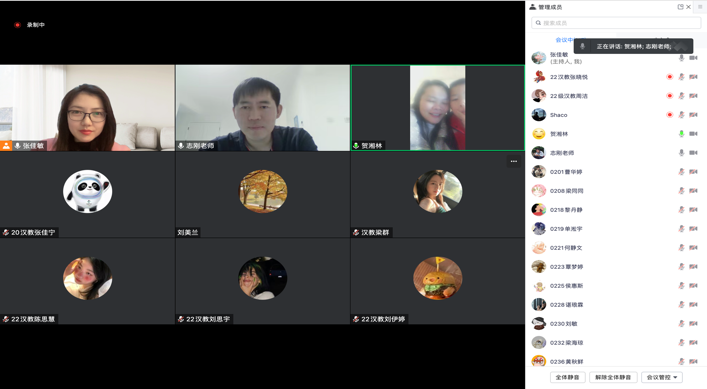Mute 贺湘林's green microphone in member list
Screen dimensions: 707x389
pos(681,134)
